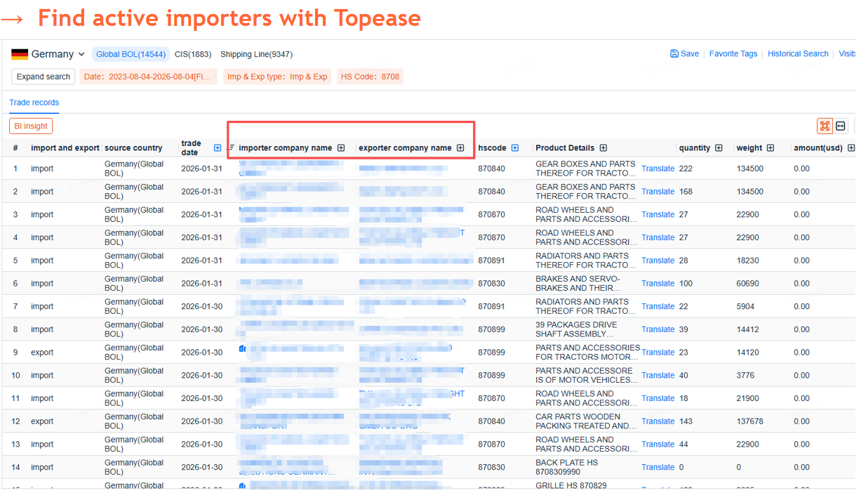
Task: Save the current search
Action: point(684,53)
